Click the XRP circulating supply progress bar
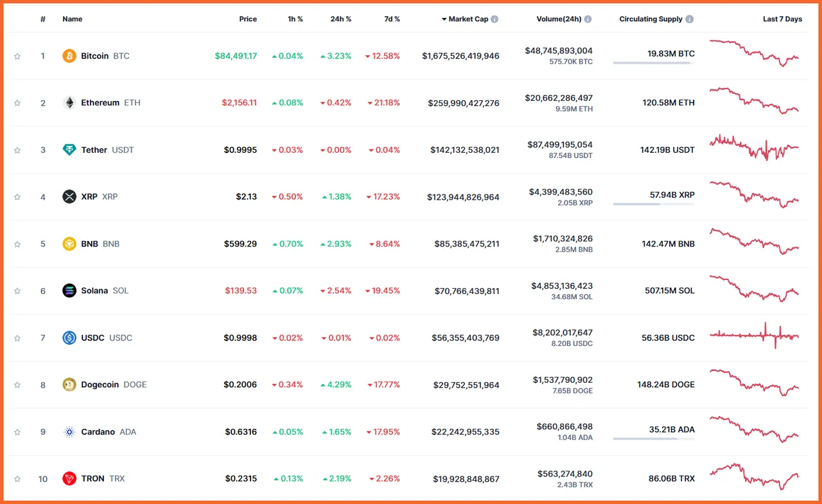 tap(654, 204)
